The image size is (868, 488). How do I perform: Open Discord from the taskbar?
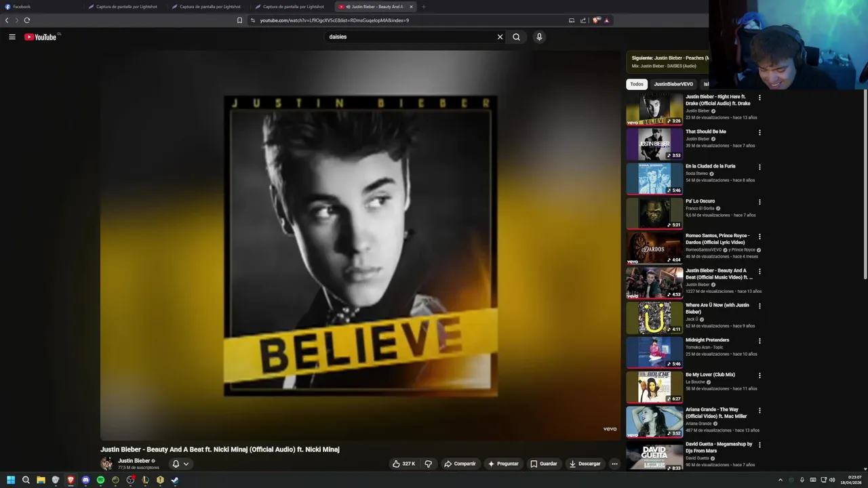coord(85,480)
